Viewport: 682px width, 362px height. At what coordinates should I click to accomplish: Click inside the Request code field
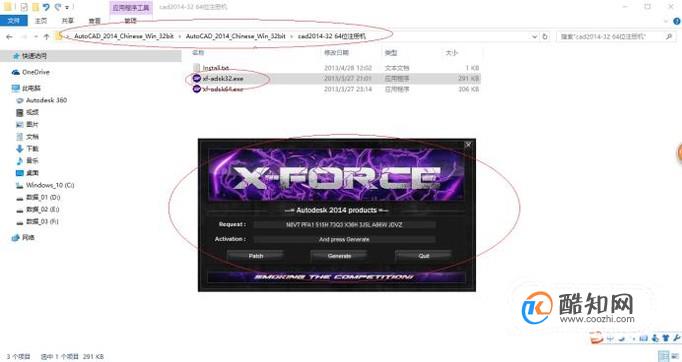tap(344, 225)
